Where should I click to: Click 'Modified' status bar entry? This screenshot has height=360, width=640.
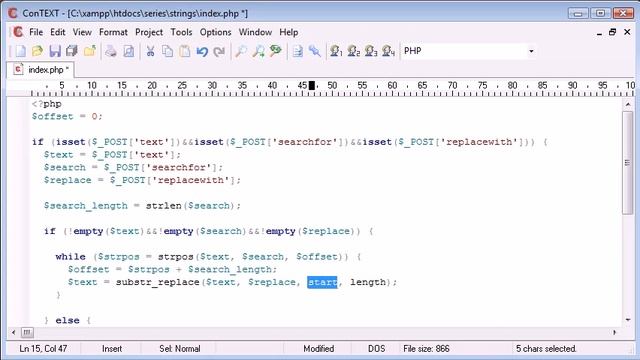(x=318, y=349)
